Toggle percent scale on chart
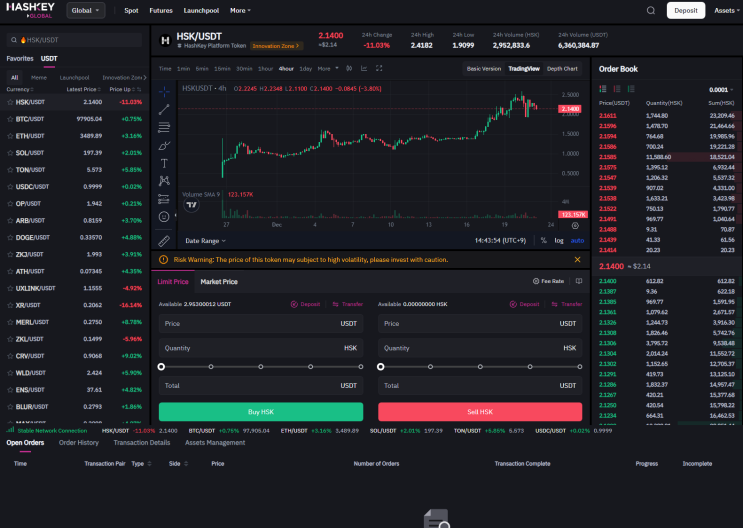This screenshot has width=743, height=528. point(544,241)
